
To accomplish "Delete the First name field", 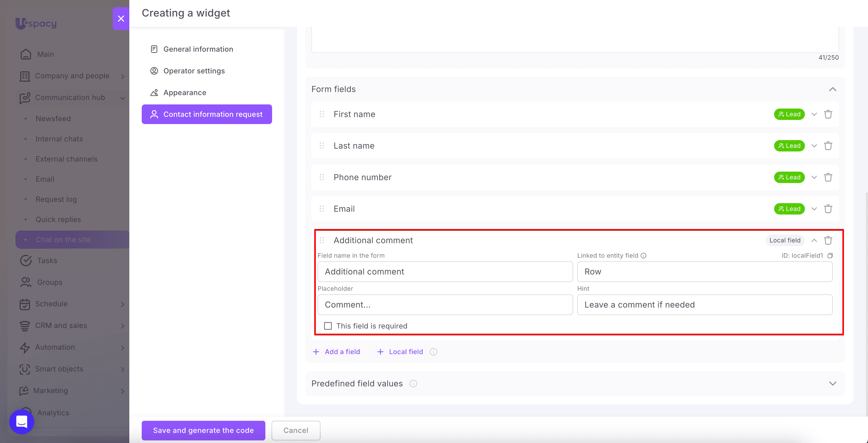I will pos(828,114).
